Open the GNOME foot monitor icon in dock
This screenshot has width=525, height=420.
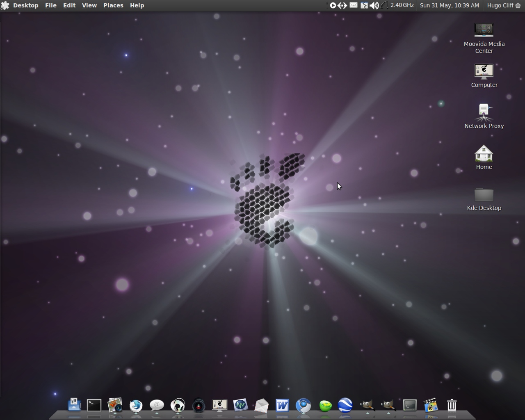pyautogui.click(x=219, y=405)
